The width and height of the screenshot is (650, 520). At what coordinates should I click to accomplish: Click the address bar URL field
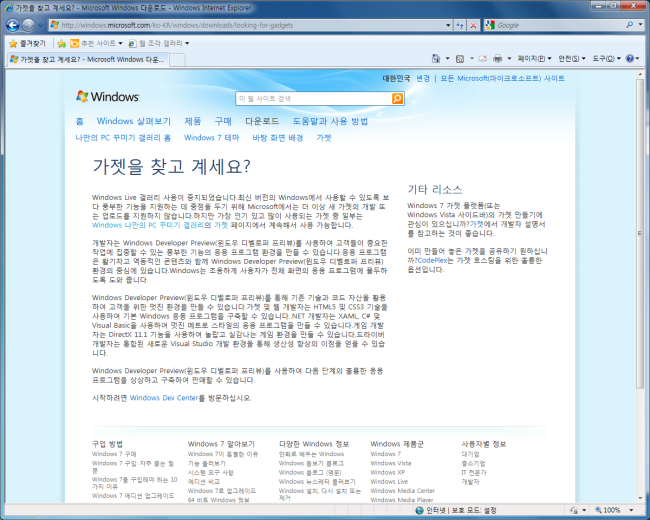pyautogui.click(x=247, y=25)
